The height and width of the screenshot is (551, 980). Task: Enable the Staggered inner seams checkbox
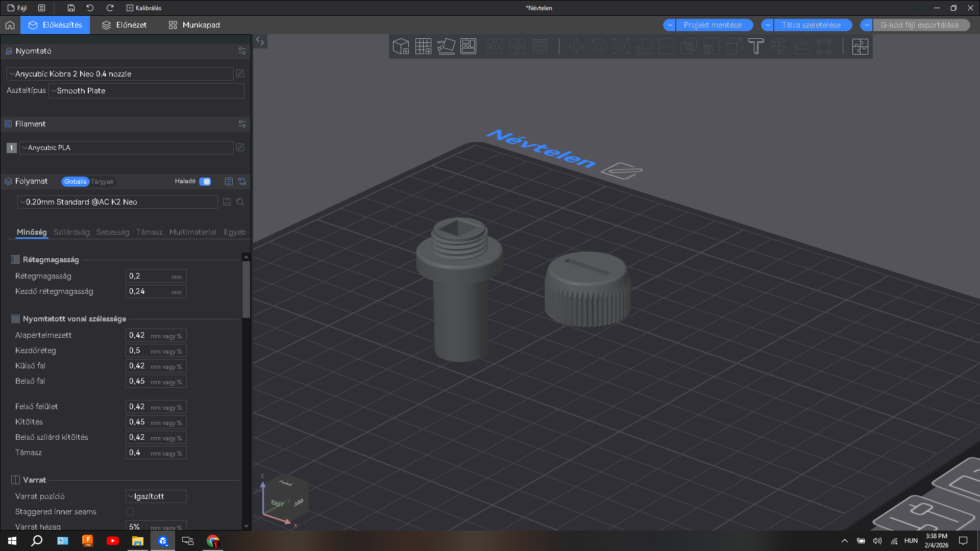(x=130, y=512)
